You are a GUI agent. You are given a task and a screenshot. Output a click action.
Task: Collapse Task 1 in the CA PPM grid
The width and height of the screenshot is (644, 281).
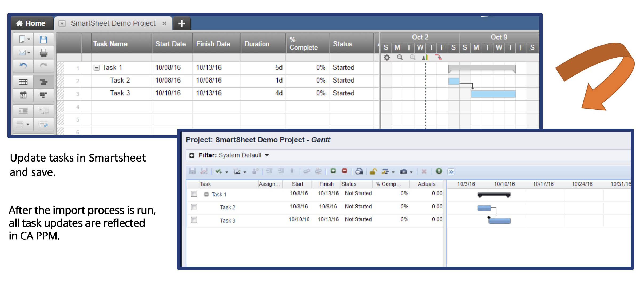pyautogui.click(x=206, y=194)
